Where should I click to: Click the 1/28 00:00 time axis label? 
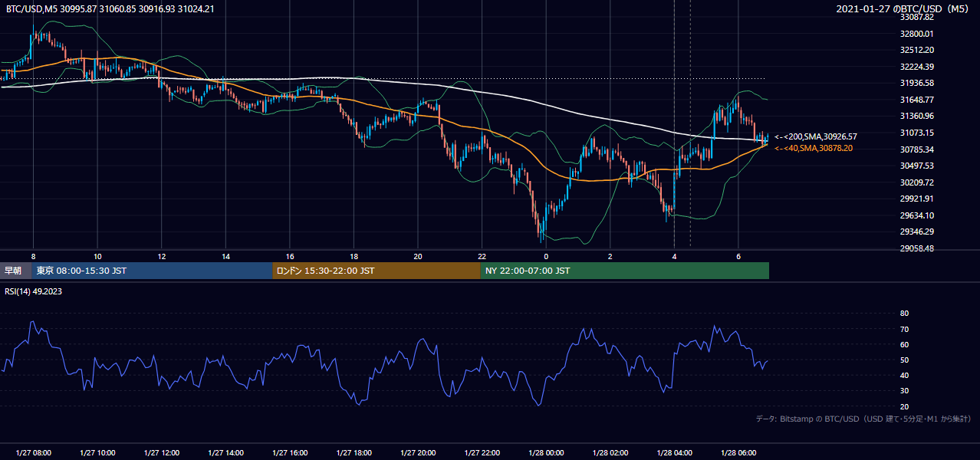coord(546,453)
